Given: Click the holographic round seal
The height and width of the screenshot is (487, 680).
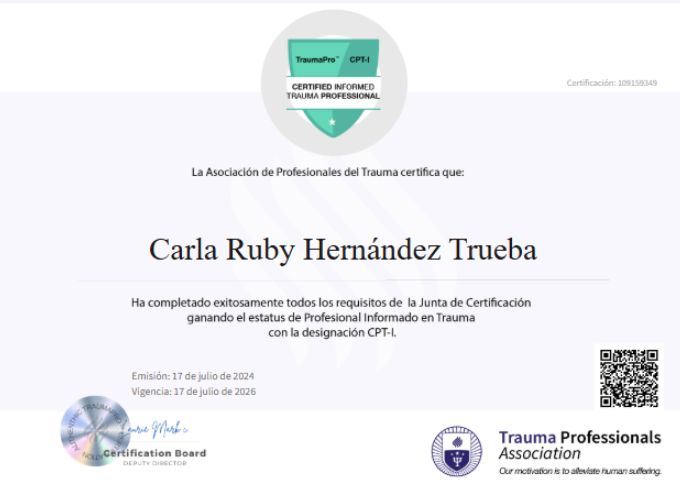Looking at the screenshot, I should (93, 432).
